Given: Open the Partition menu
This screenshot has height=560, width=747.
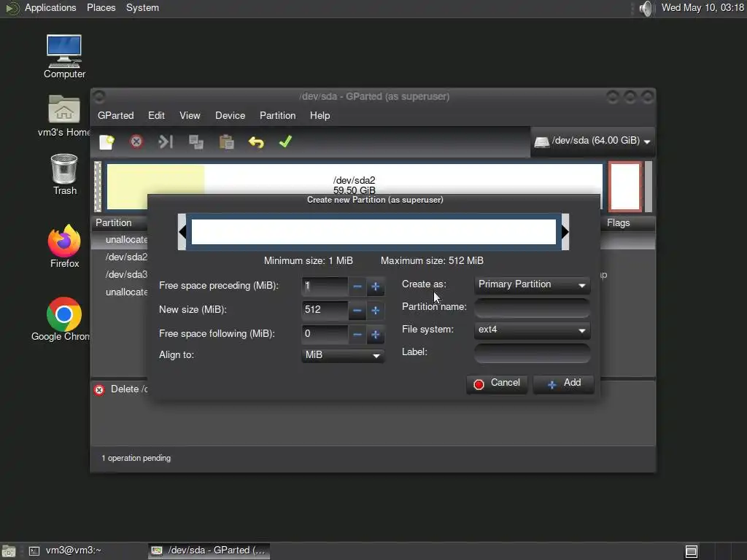Looking at the screenshot, I should [x=277, y=116].
